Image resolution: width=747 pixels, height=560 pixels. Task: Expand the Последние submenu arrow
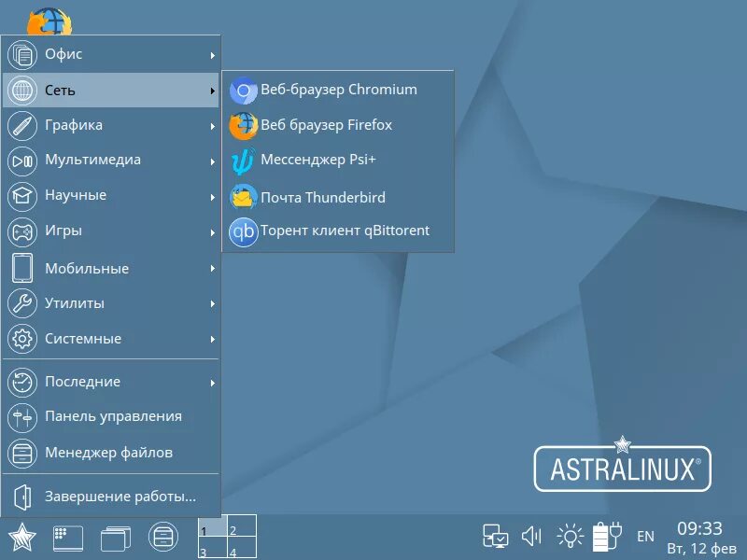213,383
